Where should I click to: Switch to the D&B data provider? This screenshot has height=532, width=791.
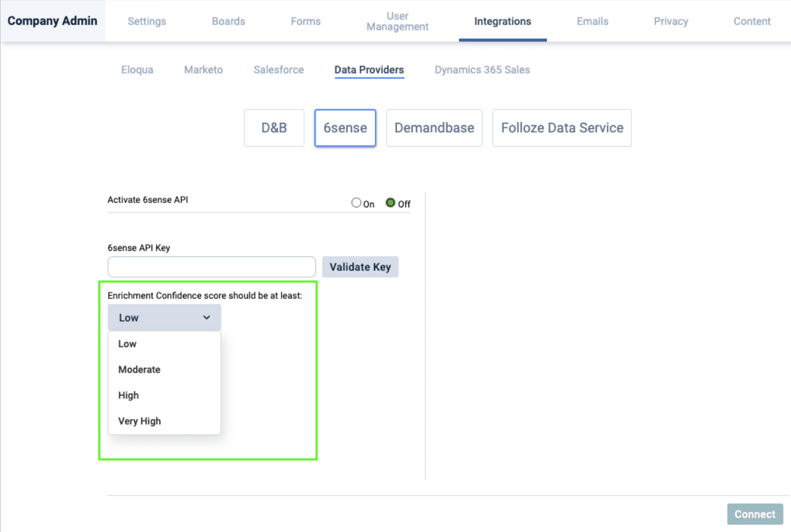(274, 128)
